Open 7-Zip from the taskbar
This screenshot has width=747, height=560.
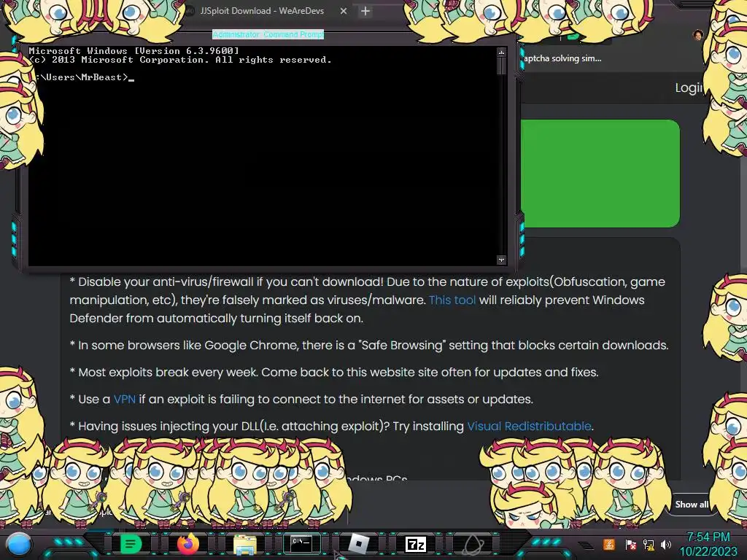[415, 544]
